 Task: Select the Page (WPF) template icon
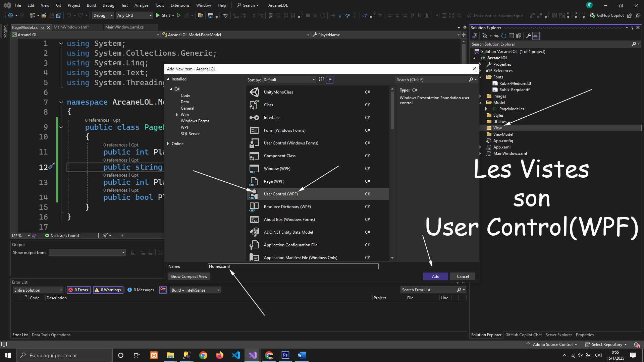click(x=254, y=181)
